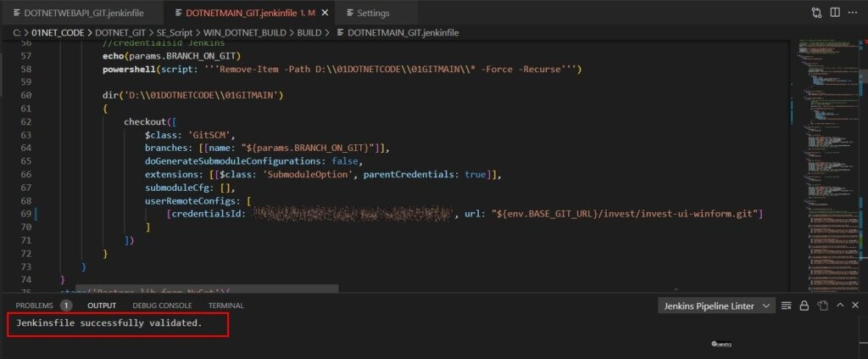Click the WIN_DOTNET_BUILD breadcrumb
The height and width of the screenshot is (359, 868).
[245, 33]
